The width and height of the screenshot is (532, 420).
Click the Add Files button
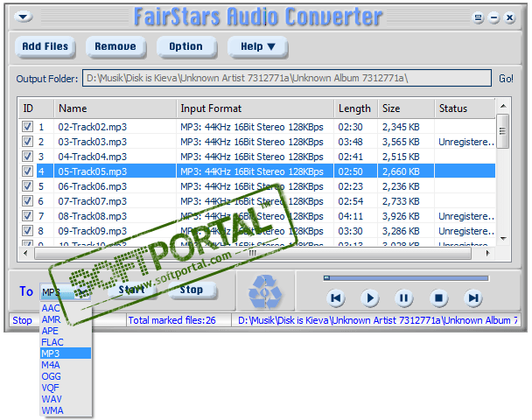tap(45, 46)
